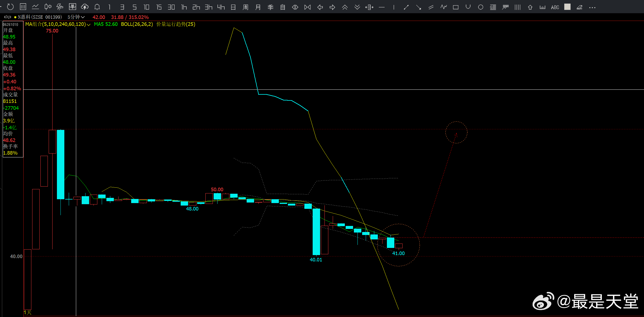Select the horizontal line drawing tool
The image size is (644, 317).
(x=382, y=7)
